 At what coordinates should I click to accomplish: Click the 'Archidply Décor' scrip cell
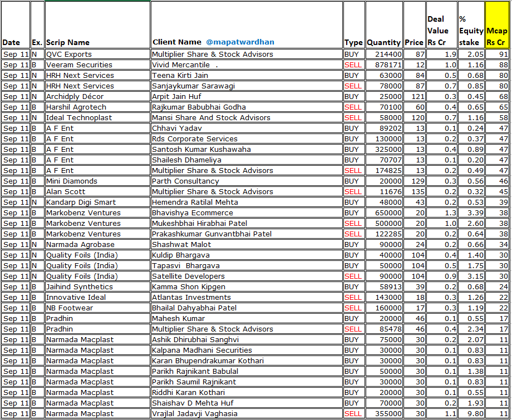point(97,97)
